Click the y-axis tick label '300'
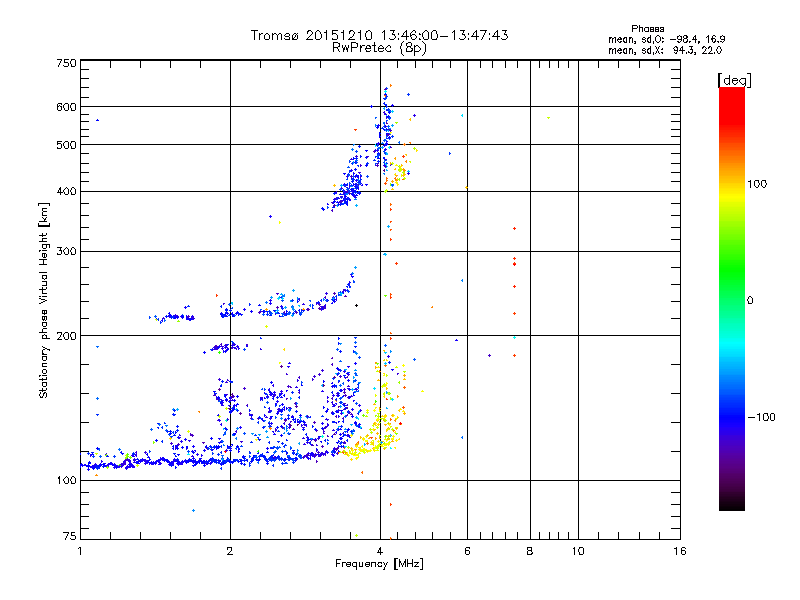Viewport: 800px width, 600px height. [x=66, y=252]
